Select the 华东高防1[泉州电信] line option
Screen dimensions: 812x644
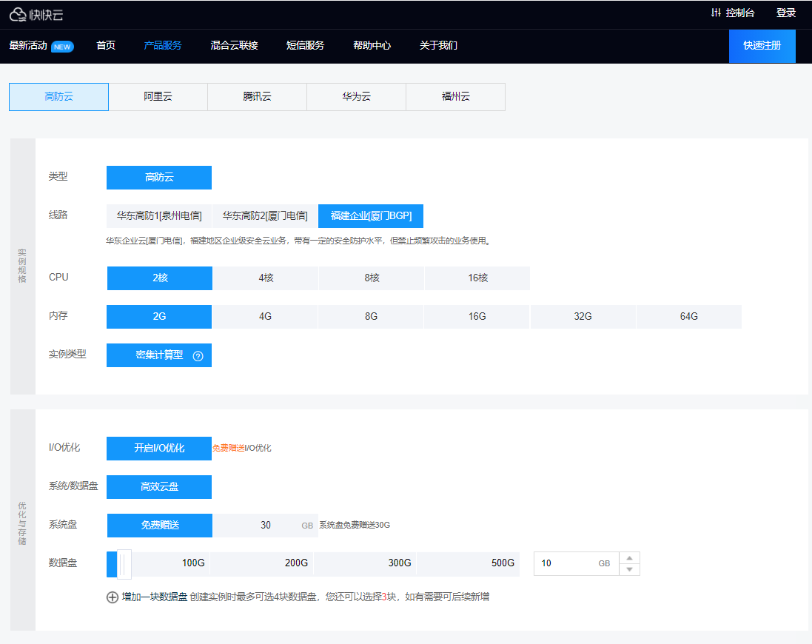(x=159, y=216)
